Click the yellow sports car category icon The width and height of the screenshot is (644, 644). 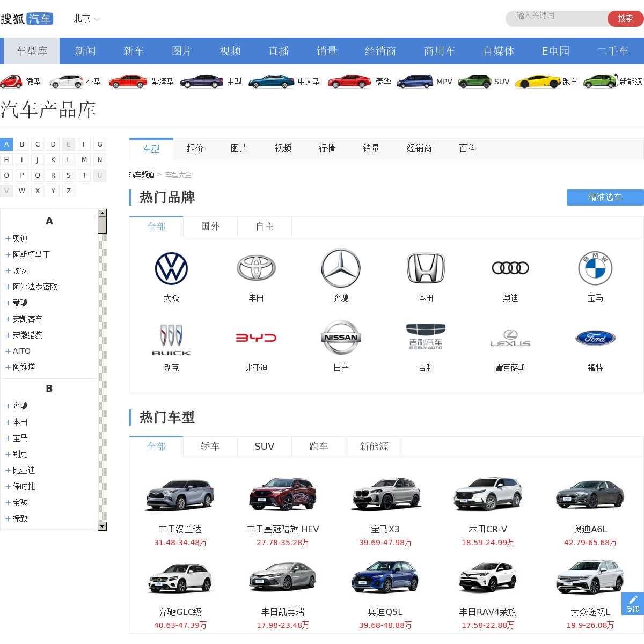pos(538,82)
